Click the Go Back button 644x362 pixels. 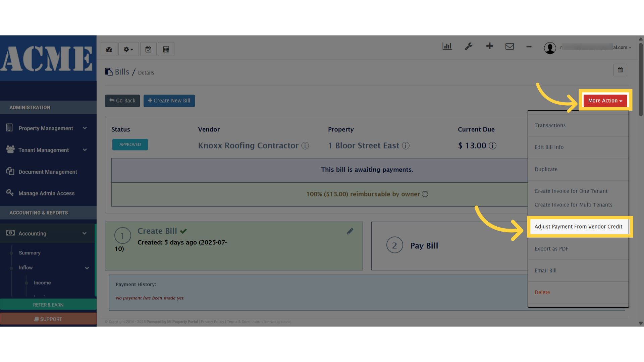(122, 101)
